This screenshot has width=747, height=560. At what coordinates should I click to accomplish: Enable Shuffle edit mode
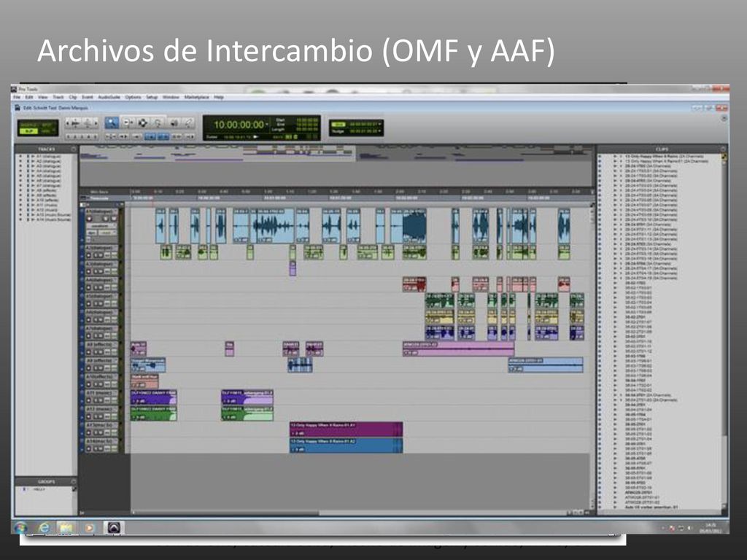tap(29, 125)
